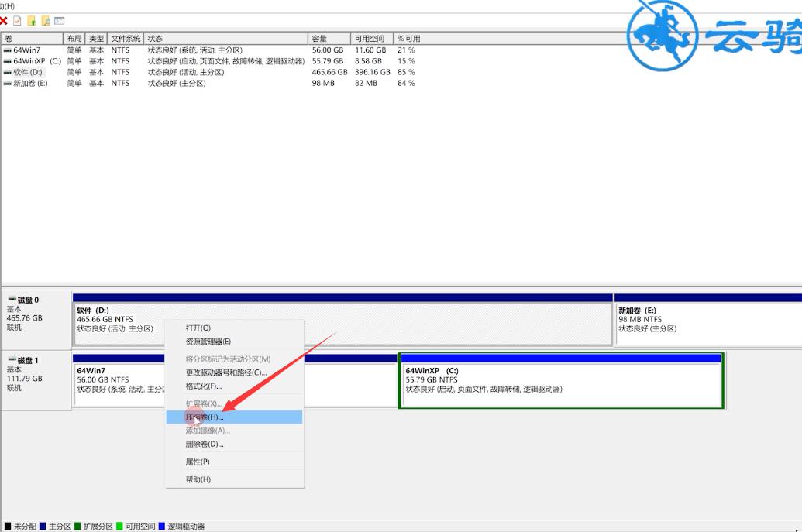Viewport: 802px width, 532px height.
Task: Click the dark blue 主分区 legend swatch
Action: click(x=43, y=527)
